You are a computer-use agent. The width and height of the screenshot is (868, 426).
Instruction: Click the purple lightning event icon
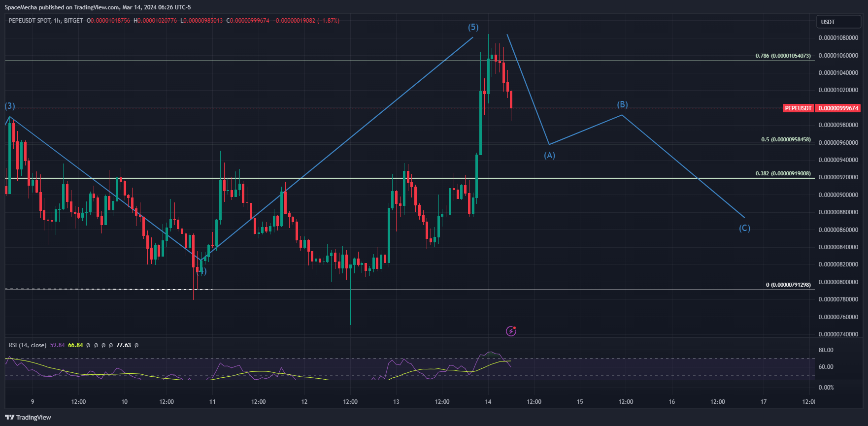tap(511, 331)
